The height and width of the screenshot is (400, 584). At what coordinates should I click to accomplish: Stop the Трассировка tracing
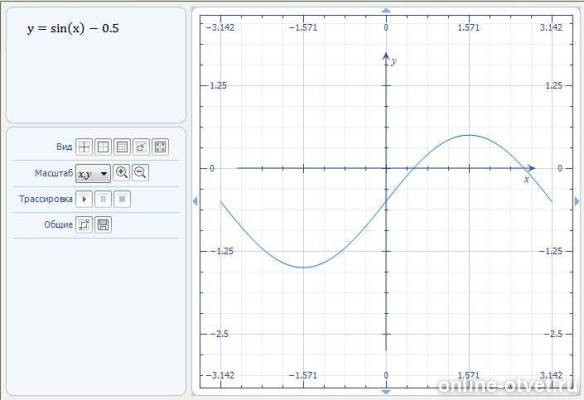(x=122, y=199)
